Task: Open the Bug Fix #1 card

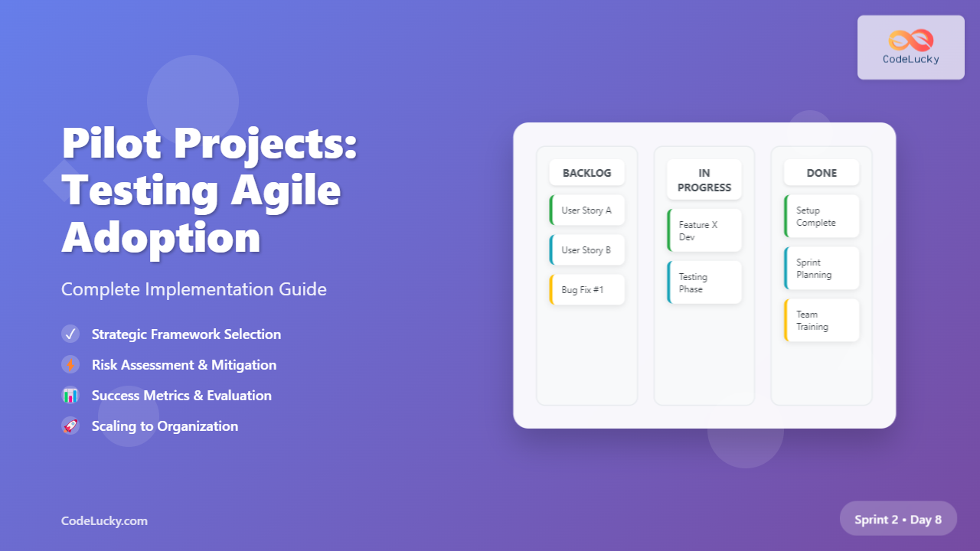Action: tap(587, 290)
